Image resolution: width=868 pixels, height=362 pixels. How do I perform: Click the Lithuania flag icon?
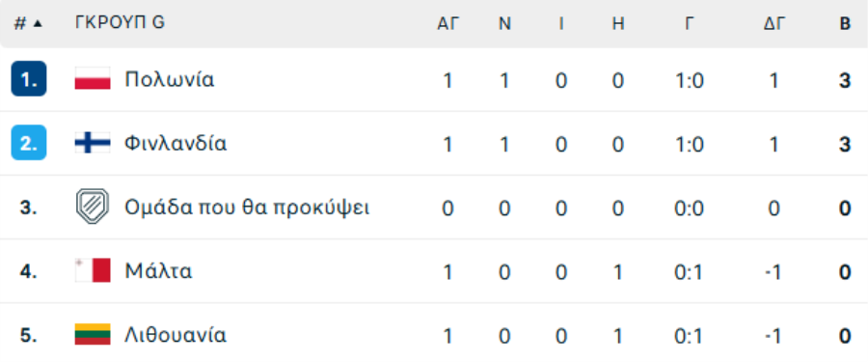(x=93, y=335)
